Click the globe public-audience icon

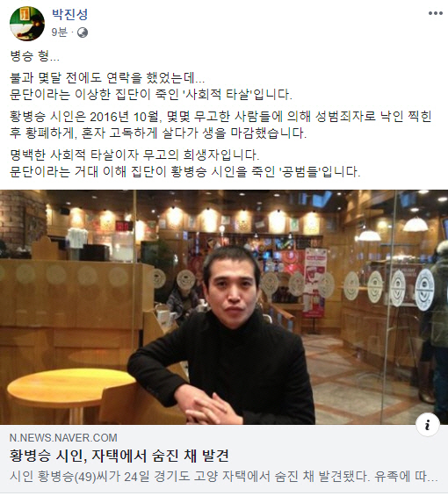tap(83, 32)
